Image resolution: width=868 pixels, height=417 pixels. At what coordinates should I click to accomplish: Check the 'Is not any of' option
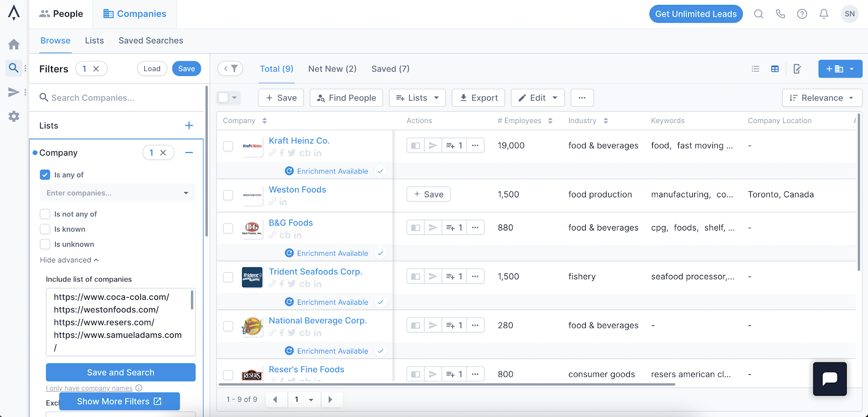pos(45,214)
